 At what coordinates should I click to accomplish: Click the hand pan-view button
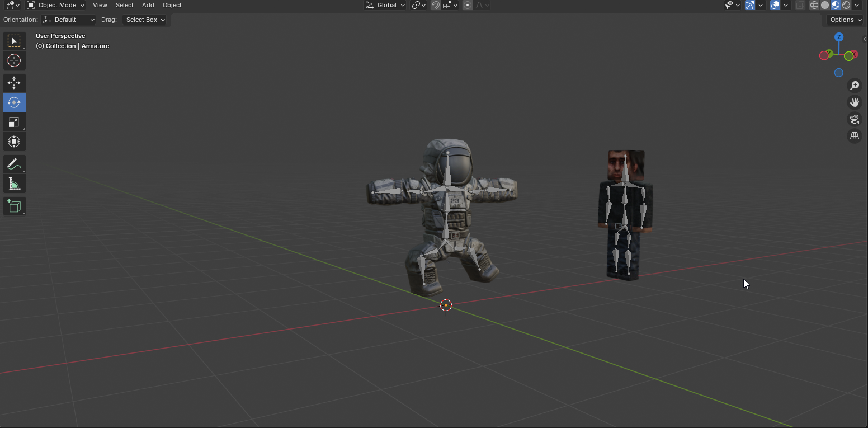pos(855,102)
